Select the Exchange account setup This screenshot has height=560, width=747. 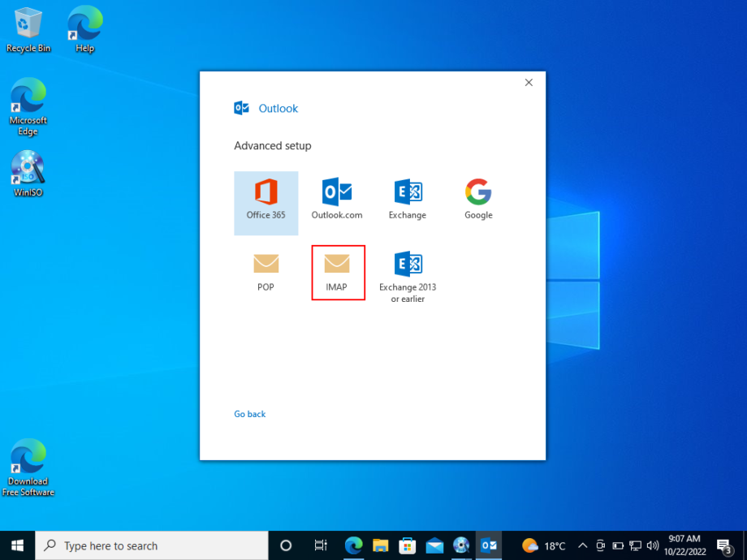pos(408,199)
